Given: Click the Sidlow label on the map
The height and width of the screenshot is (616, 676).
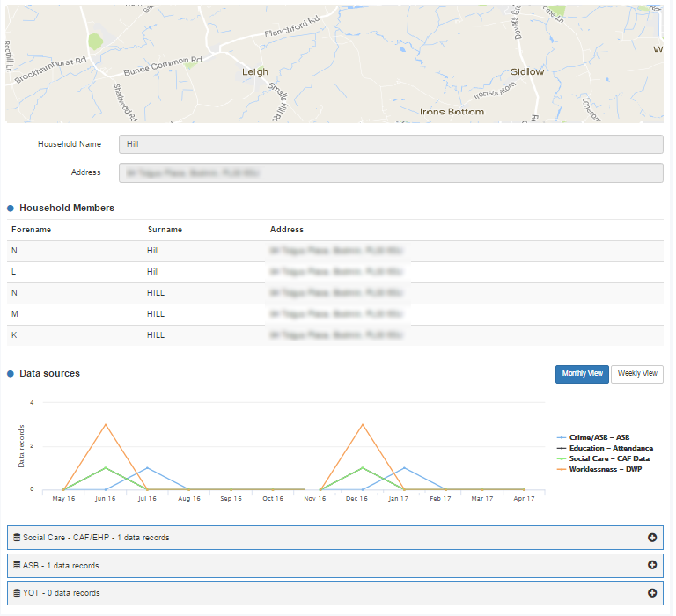Looking at the screenshot, I should [x=527, y=72].
